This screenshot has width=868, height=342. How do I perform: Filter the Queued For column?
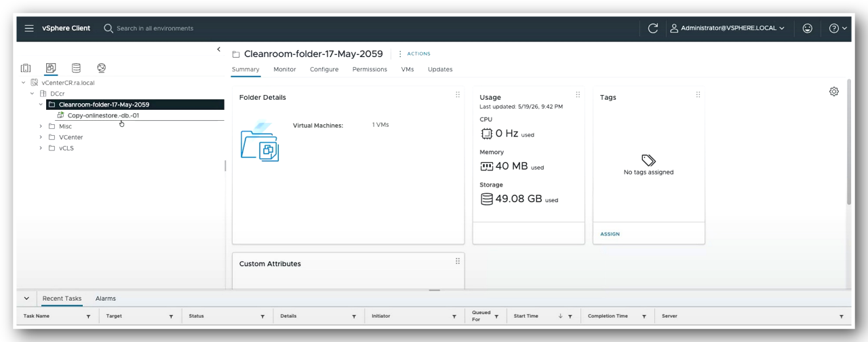tap(496, 317)
